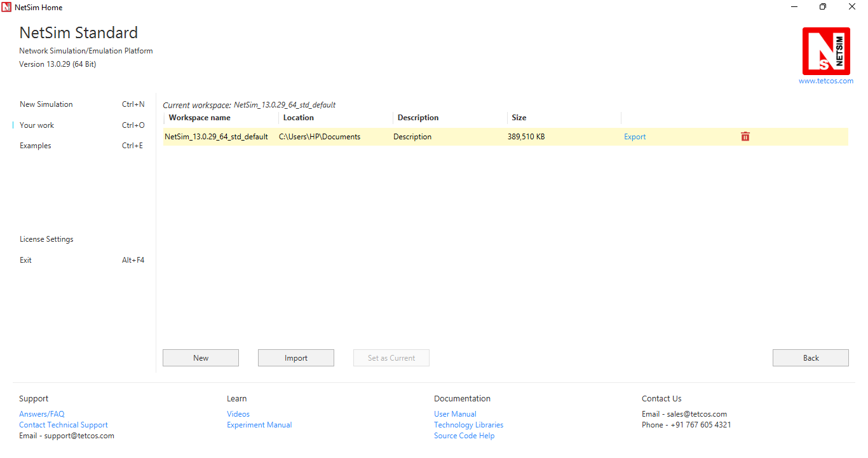Screen dimensions: 868x458
Task: Open the www.tetcos.com link
Action: pyautogui.click(x=826, y=81)
